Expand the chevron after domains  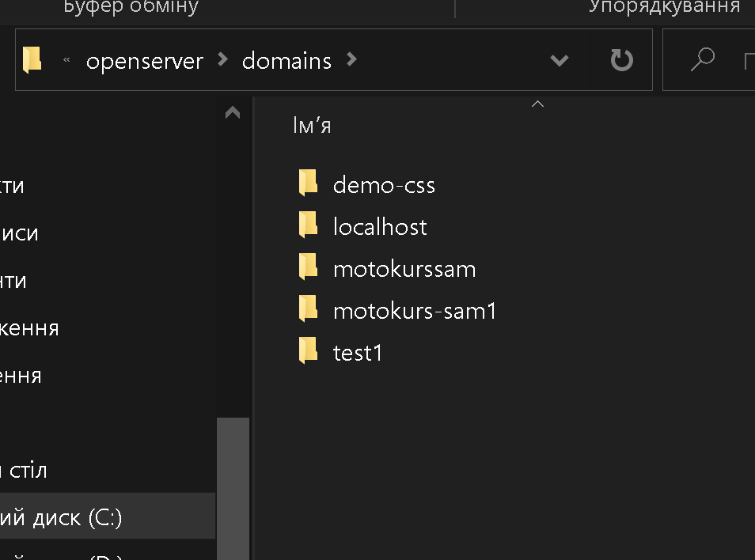coord(352,60)
